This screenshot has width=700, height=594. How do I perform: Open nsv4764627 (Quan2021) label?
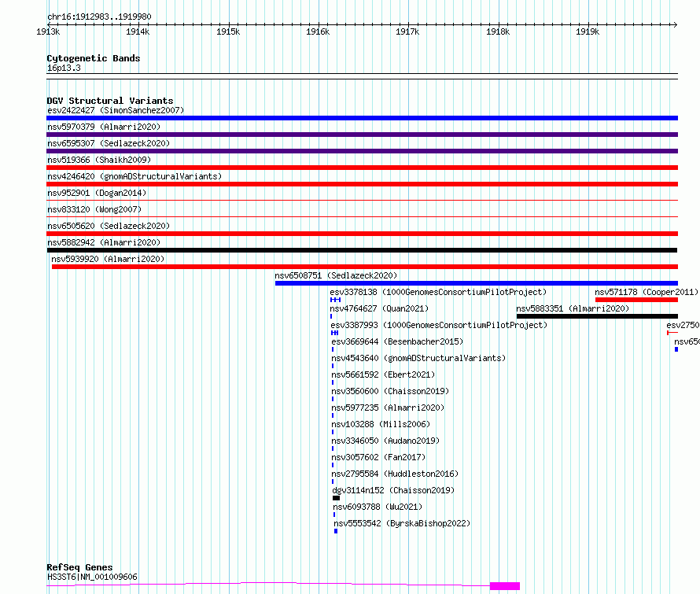pyautogui.click(x=379, y=308)
